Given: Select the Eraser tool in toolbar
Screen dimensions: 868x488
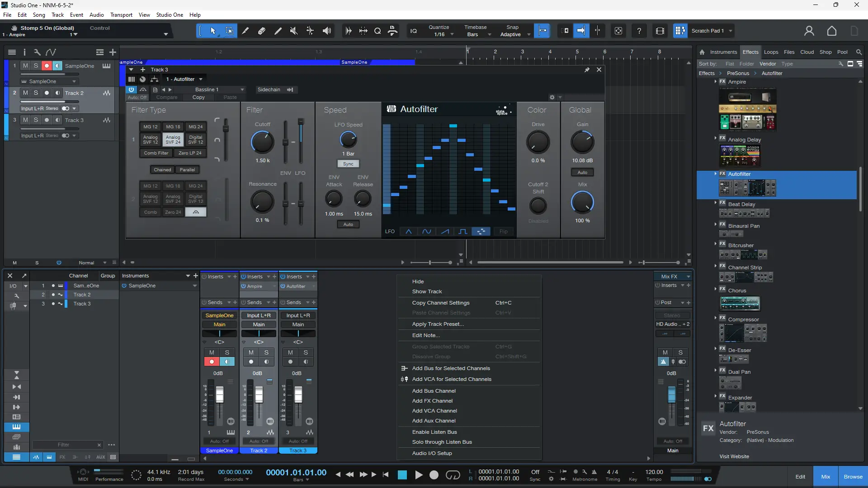Looking at the screenshot, I should [x=262, y=31].
